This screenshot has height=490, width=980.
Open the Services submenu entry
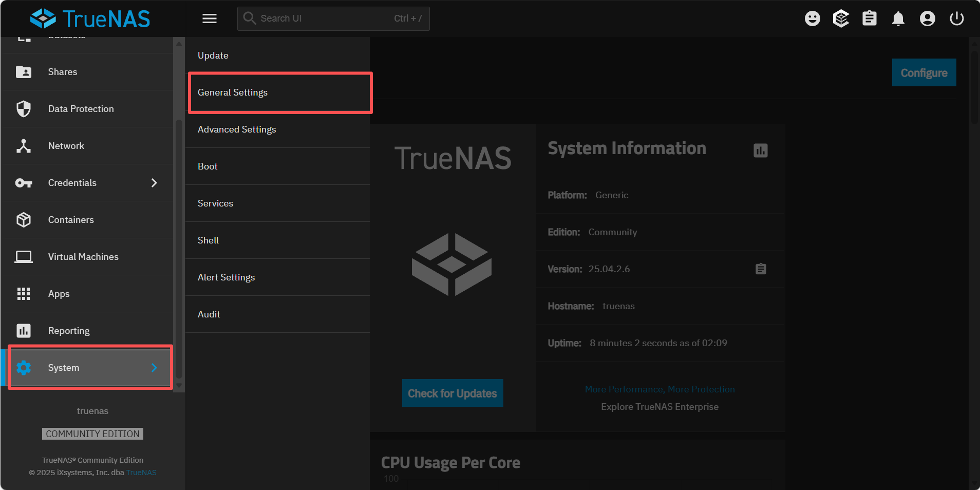click(215, 203)
